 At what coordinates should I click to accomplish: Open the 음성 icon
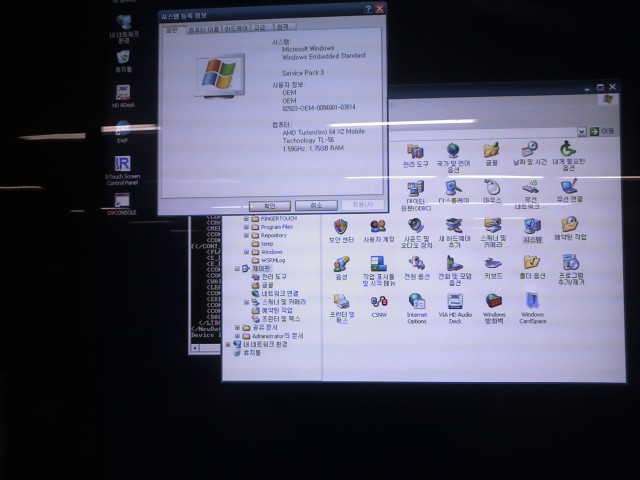[x=341, y=269]
